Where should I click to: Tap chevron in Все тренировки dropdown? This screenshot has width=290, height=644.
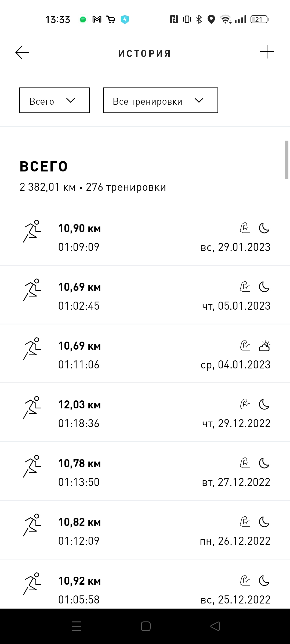click(x=199, y=100)
